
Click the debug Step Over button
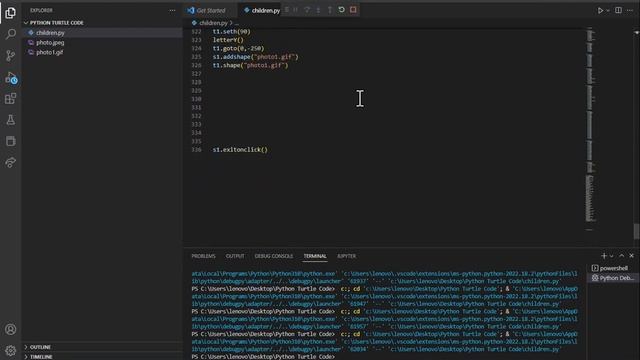pyautogui.click(x=307, y=9)
